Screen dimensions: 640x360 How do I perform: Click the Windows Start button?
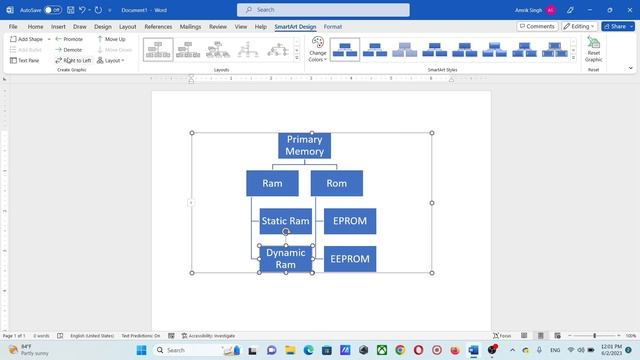(141, 350)
